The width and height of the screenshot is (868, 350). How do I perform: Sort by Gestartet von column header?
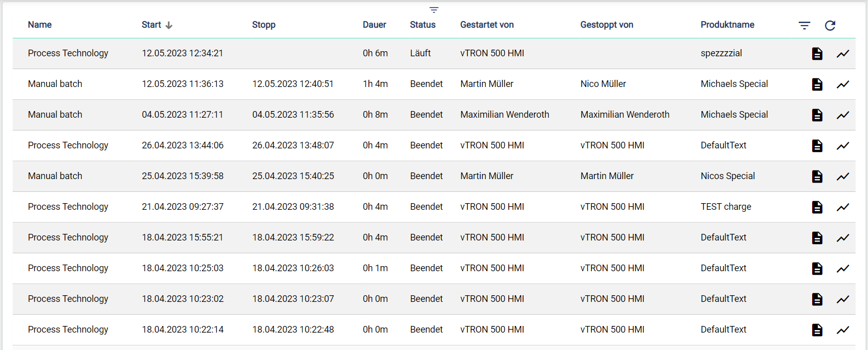(487, 25)
